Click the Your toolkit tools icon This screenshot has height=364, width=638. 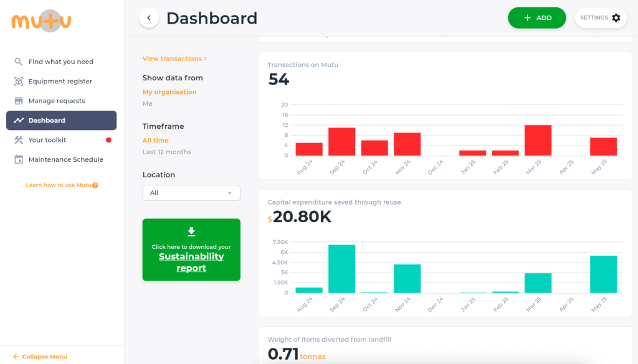point(18,140)
